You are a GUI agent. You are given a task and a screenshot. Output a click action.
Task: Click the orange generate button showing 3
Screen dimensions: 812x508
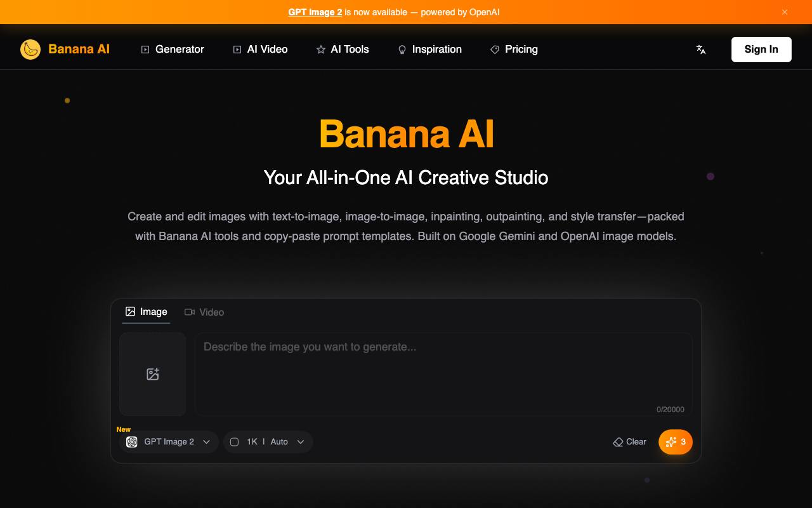coord(676,442)
